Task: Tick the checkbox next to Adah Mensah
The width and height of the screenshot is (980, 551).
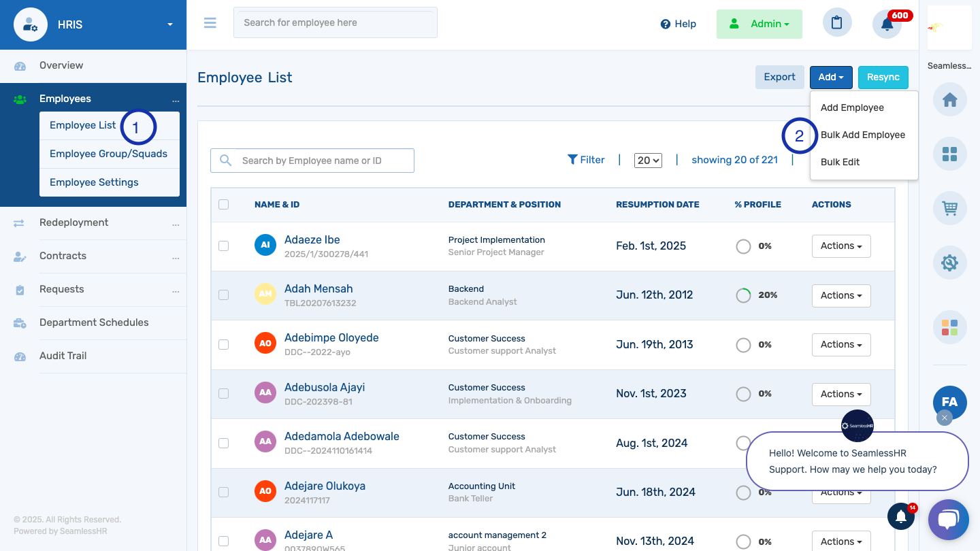Action: [x=223, y=295]
